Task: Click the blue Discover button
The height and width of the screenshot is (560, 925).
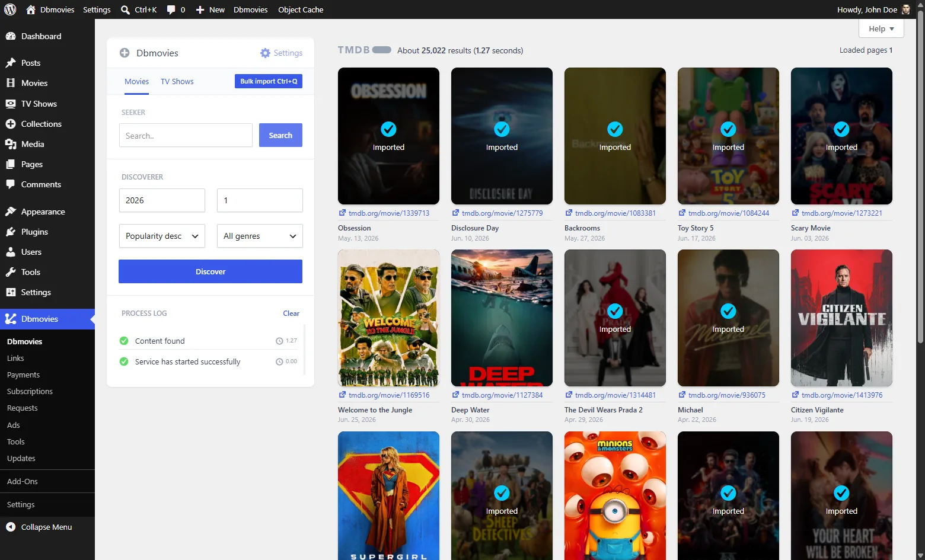Action: [210, 271]
